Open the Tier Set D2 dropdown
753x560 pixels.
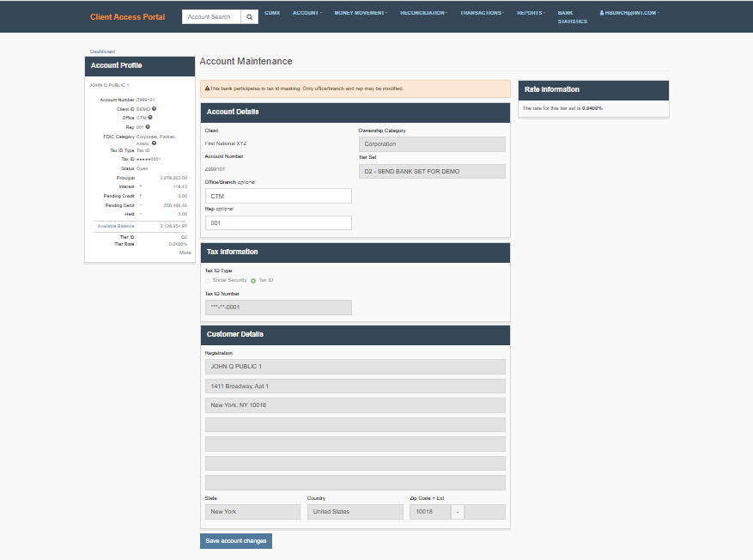[x=432, y=172]
